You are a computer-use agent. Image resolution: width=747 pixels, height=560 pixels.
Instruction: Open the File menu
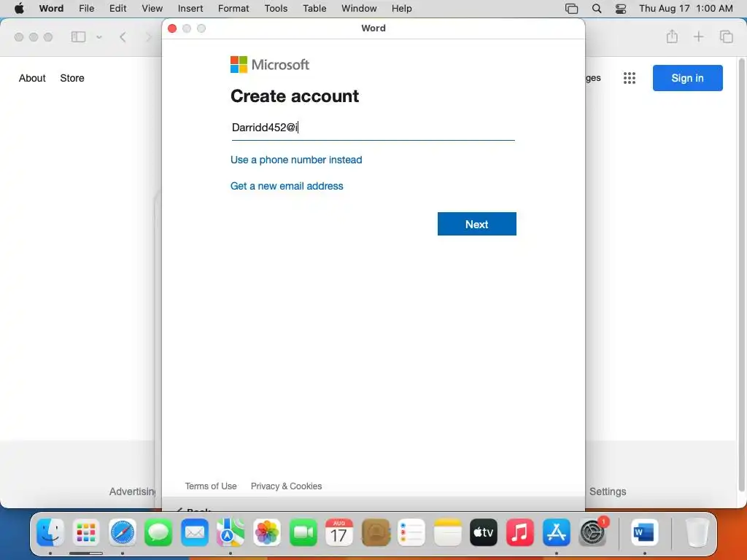point(87,8)
